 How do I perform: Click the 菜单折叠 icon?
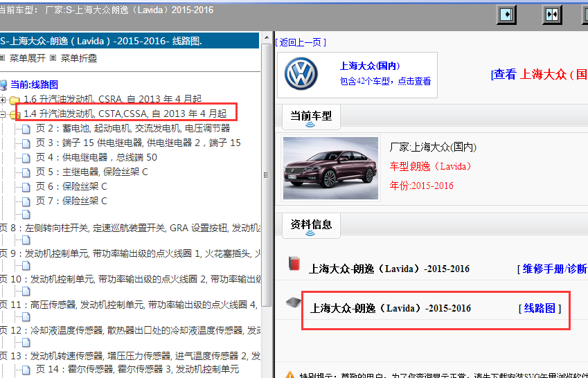[x=53, y=57]
